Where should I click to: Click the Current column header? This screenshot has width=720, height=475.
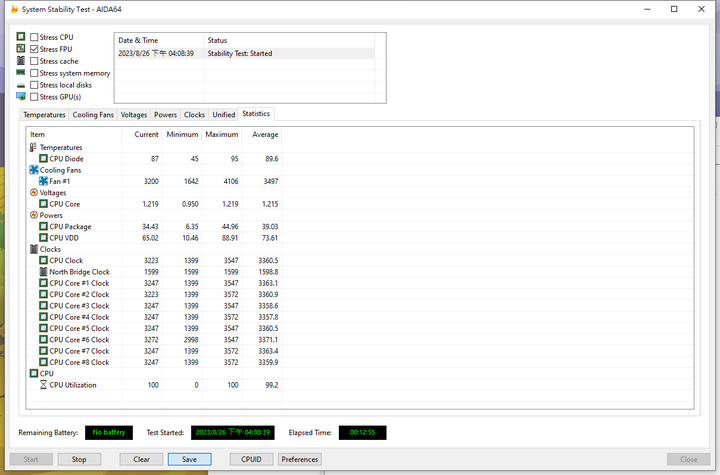tap(142, 134)
